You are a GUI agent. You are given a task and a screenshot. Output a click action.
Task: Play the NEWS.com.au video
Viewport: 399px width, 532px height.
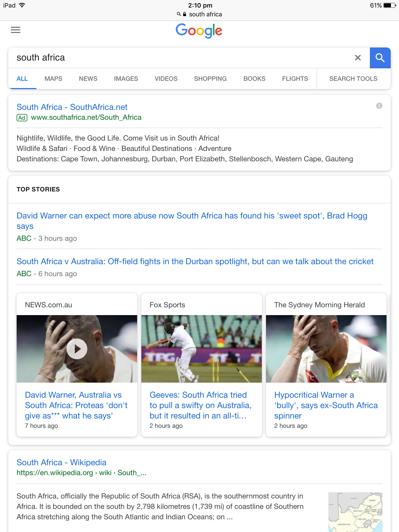tap(77, 349)
